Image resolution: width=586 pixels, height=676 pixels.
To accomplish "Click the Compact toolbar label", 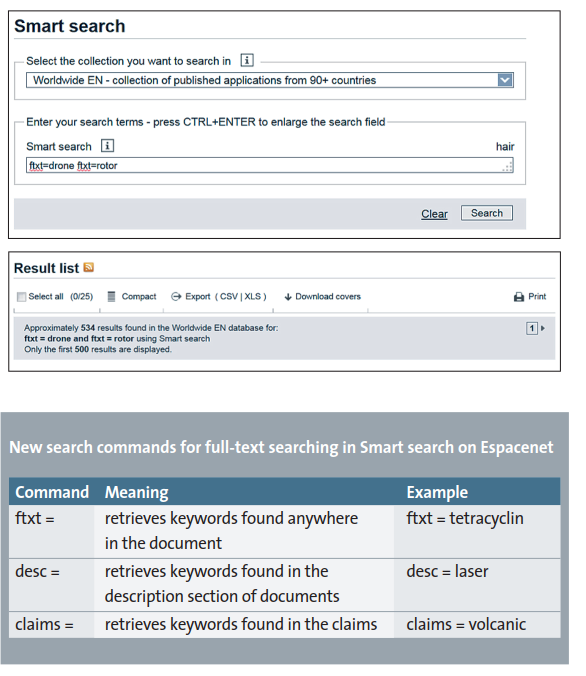I will [139, 296].
